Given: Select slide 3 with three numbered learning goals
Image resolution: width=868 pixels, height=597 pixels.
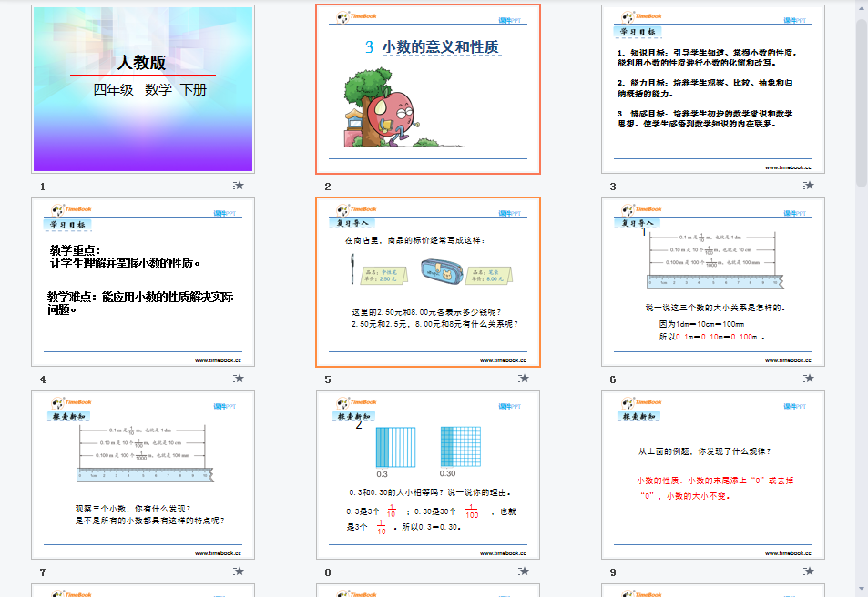Looking at the screenshot, I should pyautogui.click(x=713, y=88).
